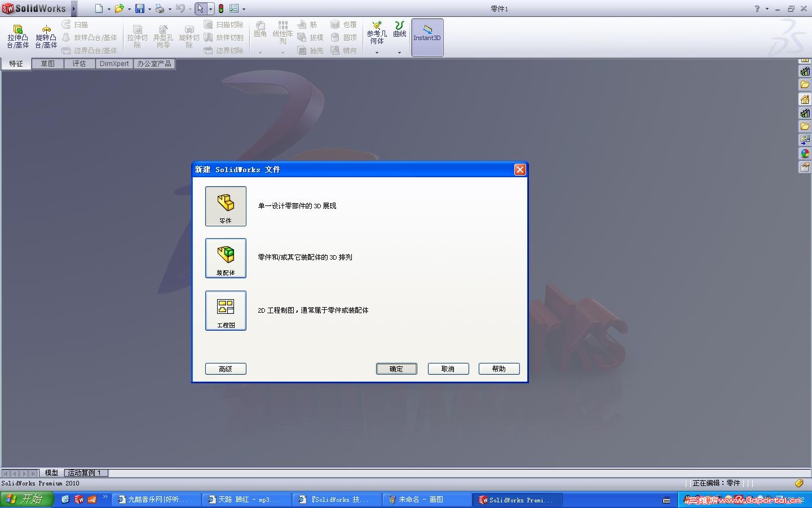Open the dropdown next to New icon
The image size is (812, 508).
point(109,9)
